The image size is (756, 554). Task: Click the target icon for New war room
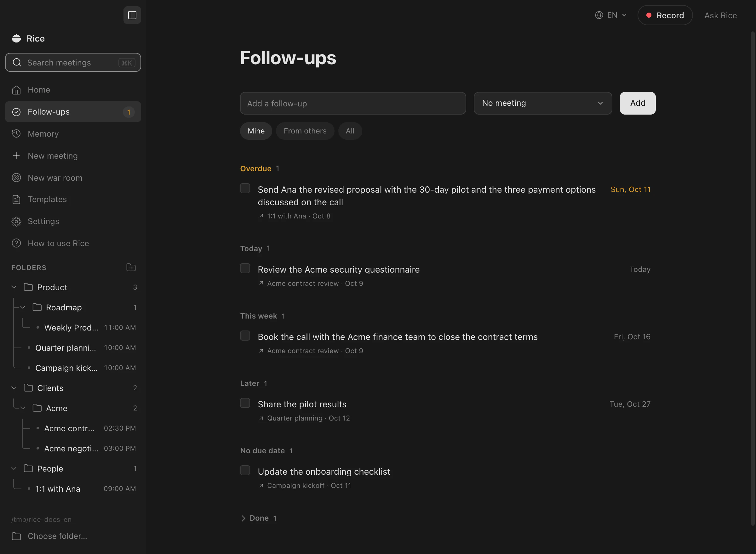[x=16, y=178]
